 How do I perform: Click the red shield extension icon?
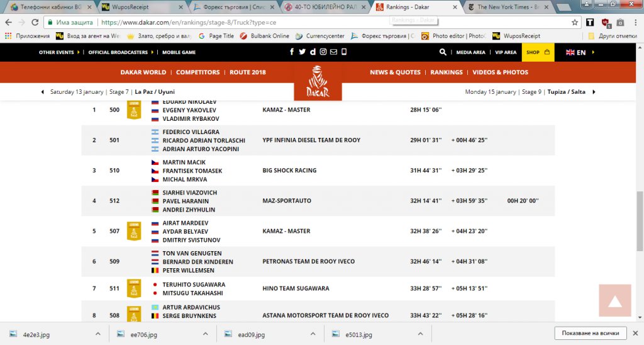pos(605,23)
